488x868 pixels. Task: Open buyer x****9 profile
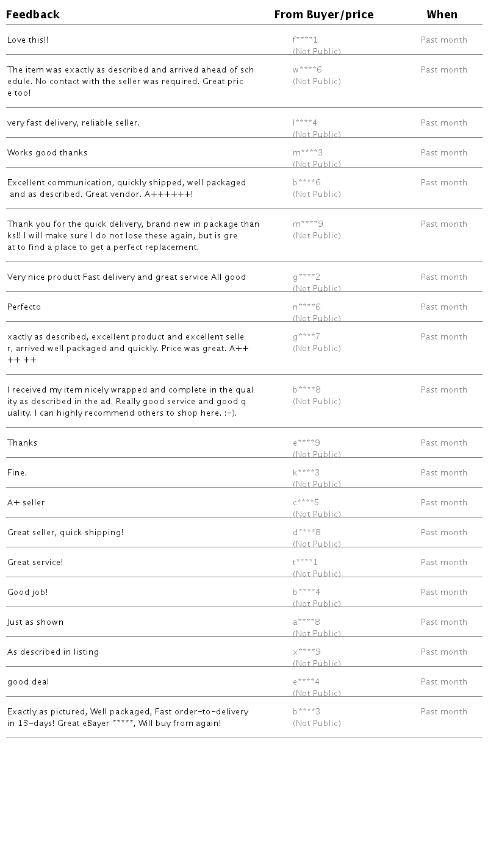pos(306,652)
